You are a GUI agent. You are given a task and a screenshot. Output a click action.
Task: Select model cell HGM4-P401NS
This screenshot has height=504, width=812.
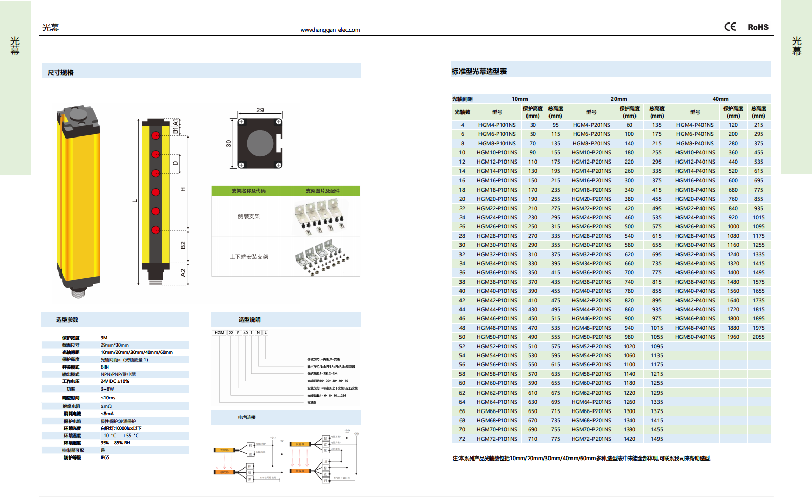[695, 125]
